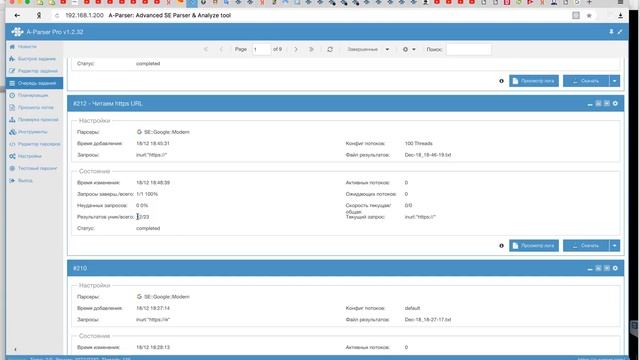Collapse the sidebar with bottom-left arrow
The image size is (640, 360).
coord(15,349)
